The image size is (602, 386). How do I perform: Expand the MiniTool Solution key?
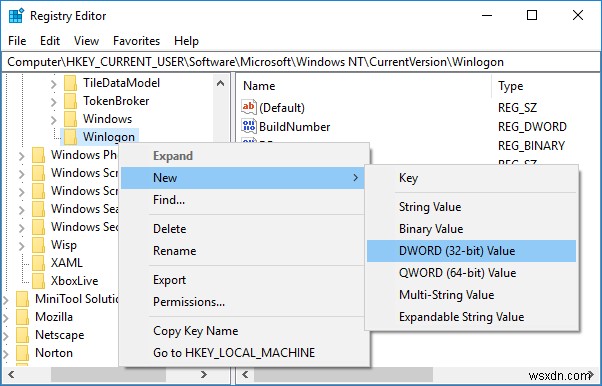tap(5, 300)
